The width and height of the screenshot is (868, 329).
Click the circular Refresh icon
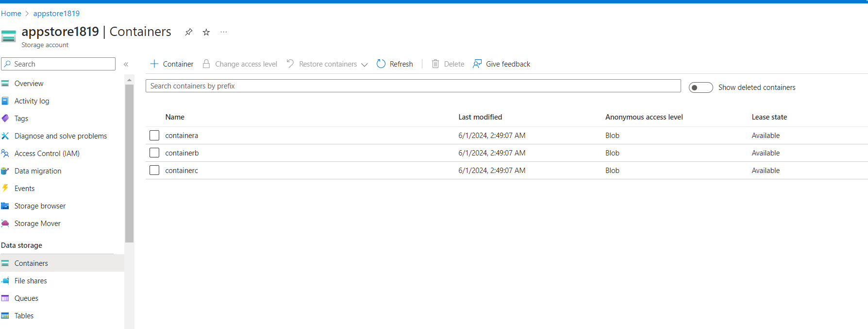point(381,64)
